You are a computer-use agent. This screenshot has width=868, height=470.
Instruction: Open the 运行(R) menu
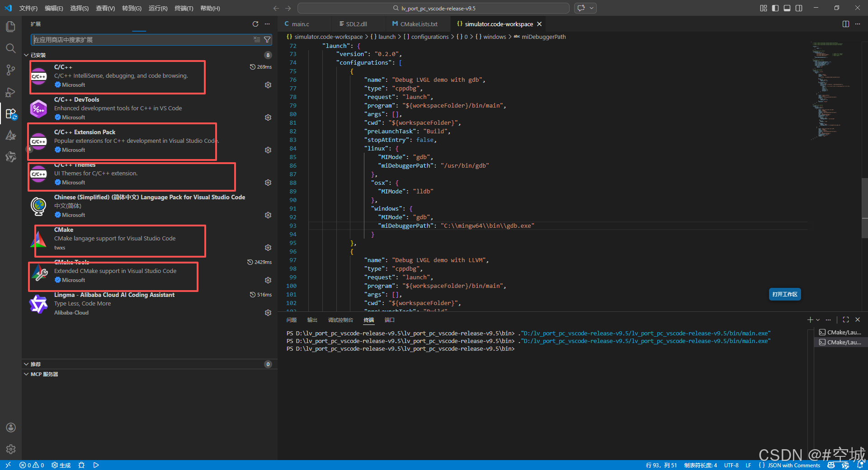(158, 8)
